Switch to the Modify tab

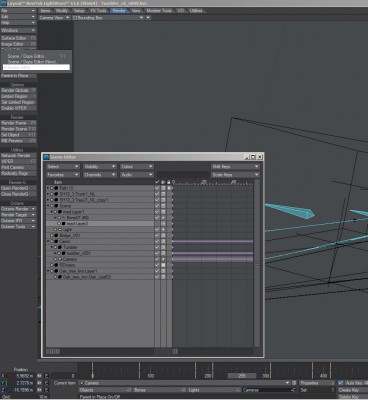pyautogui.click(x=62, y=11)
